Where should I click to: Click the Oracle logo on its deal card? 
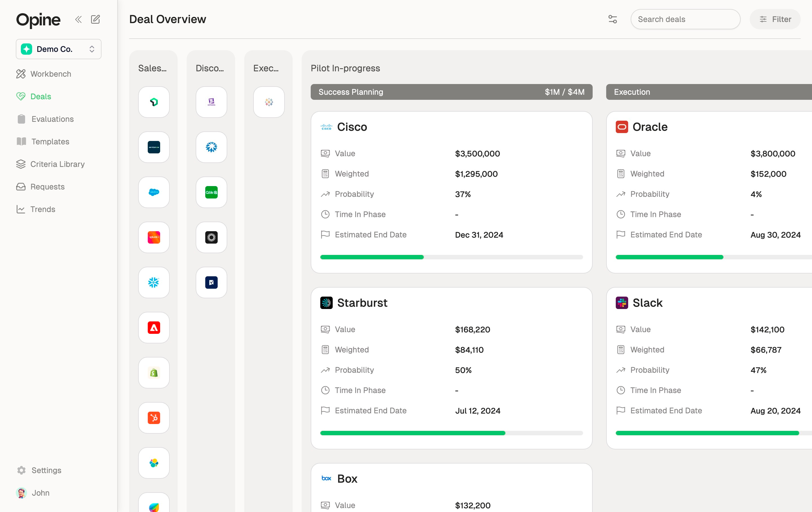point(622,127)
